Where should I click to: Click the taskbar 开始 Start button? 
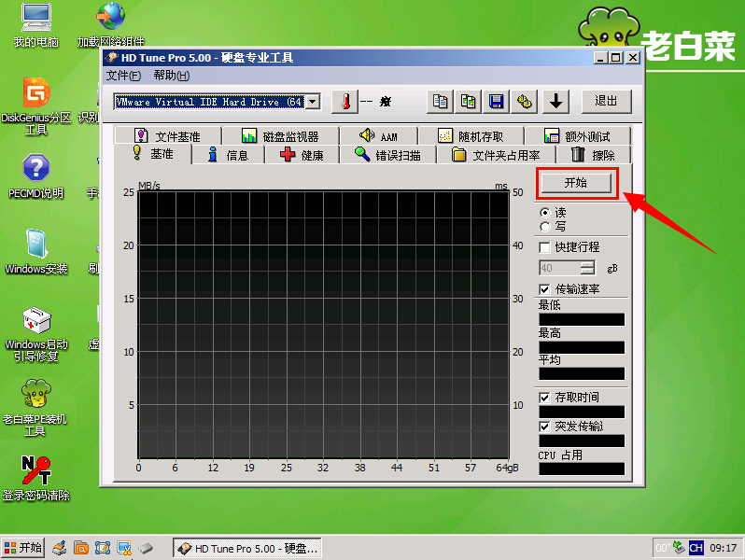click(x=22, y=548)
